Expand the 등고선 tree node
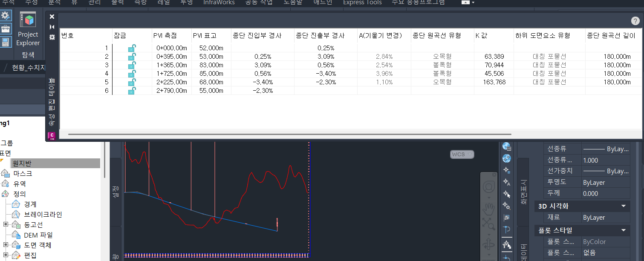This screenshot has width=644, height=261. click(x=6, y=224)
